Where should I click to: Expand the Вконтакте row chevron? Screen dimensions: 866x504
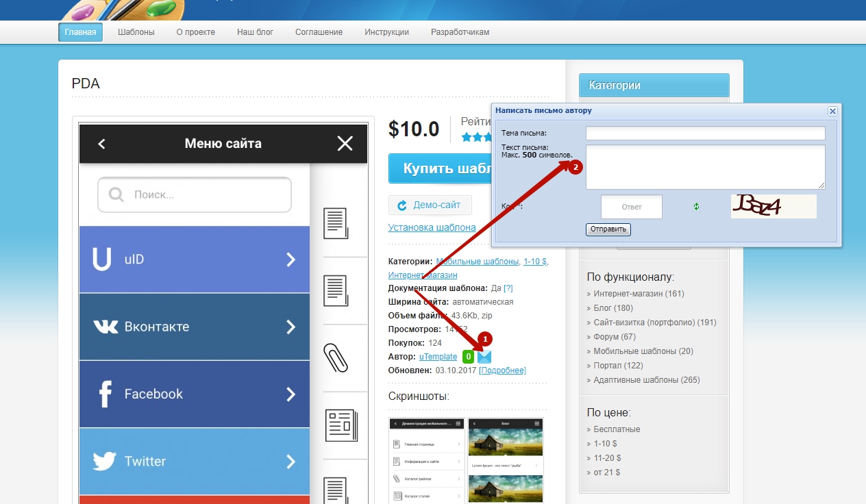(x=290, y=327)
